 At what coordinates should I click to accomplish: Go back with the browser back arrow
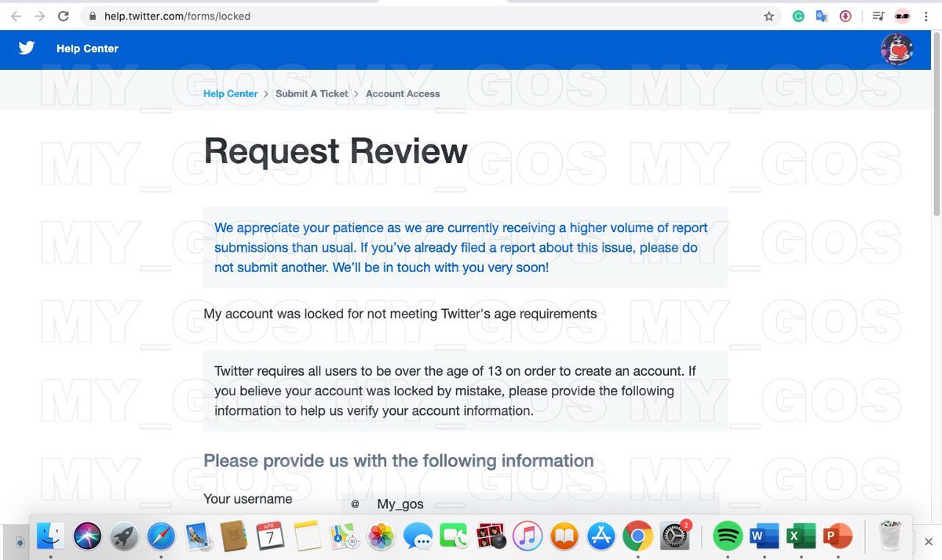click(x=16, y=16)
